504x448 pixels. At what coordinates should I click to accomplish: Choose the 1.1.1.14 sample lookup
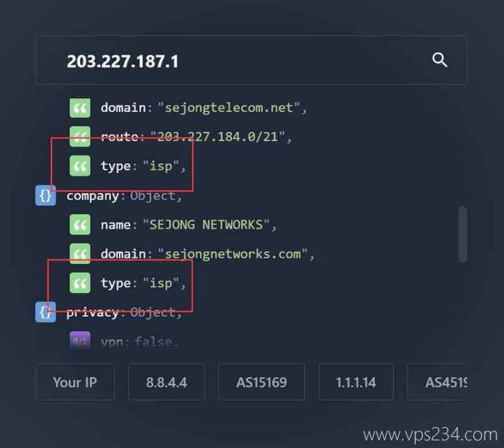point(356,382)
